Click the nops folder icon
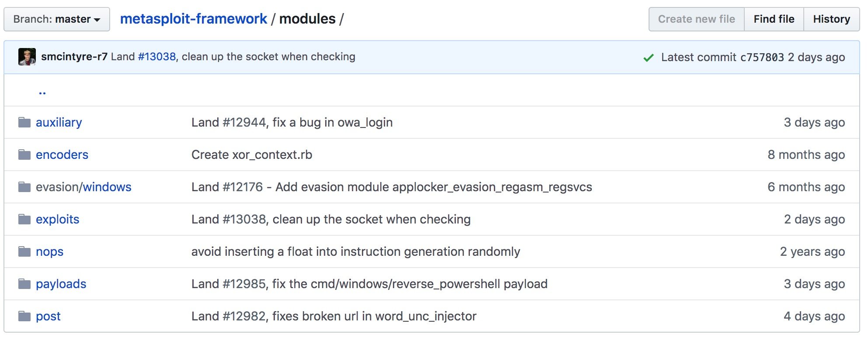868x337 pixels. (x=24, y=251)
